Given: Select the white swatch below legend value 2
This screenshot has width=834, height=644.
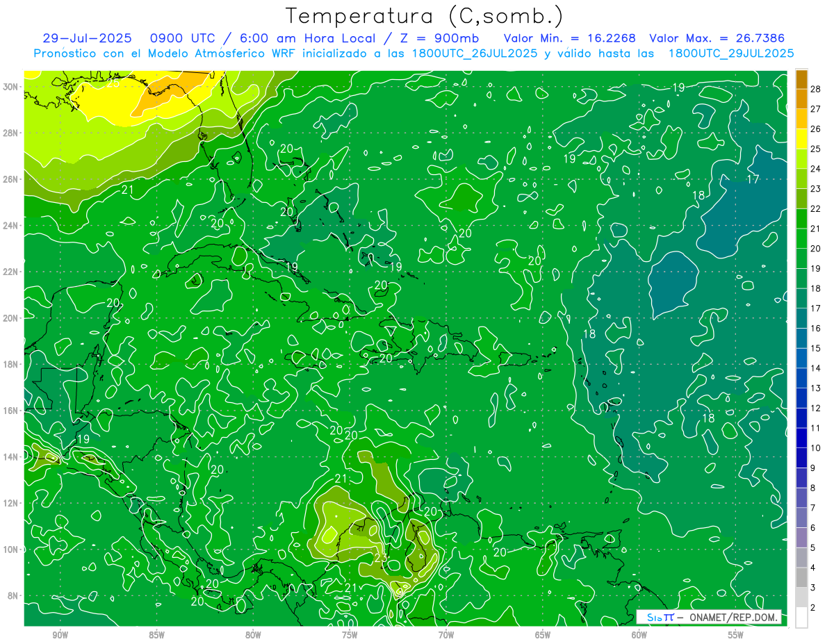Looking at the screenshot, I should point(801,618).
